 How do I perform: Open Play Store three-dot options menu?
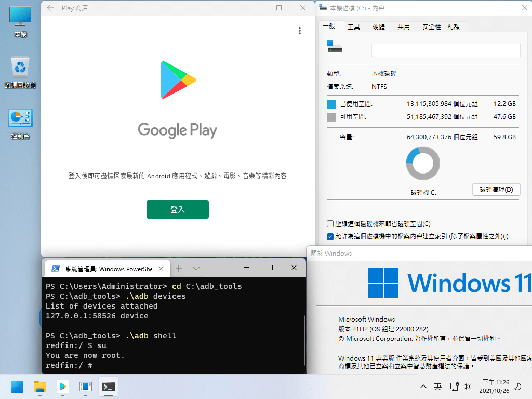300,31
